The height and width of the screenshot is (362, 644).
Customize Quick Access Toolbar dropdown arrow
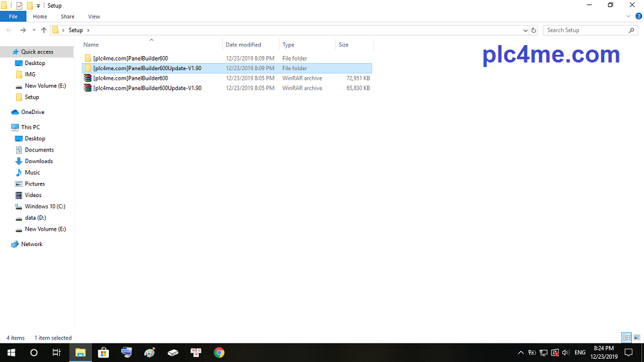tap(38, 6)
